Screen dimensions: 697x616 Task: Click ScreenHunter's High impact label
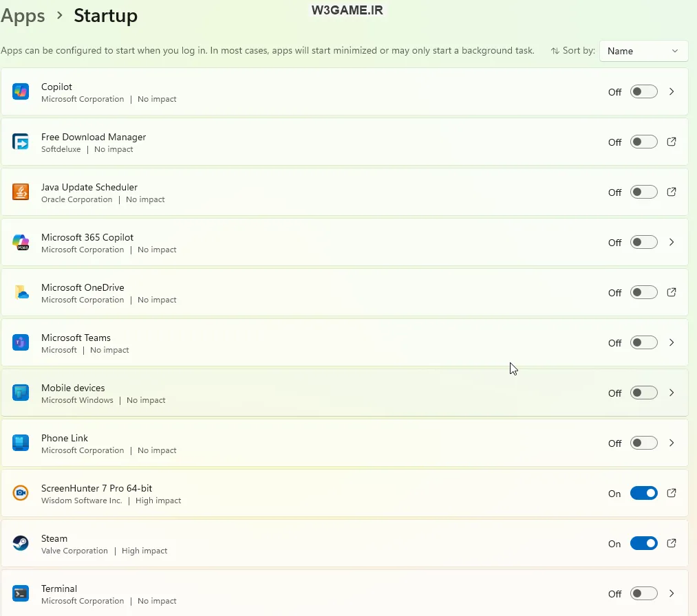click(158, 500)
